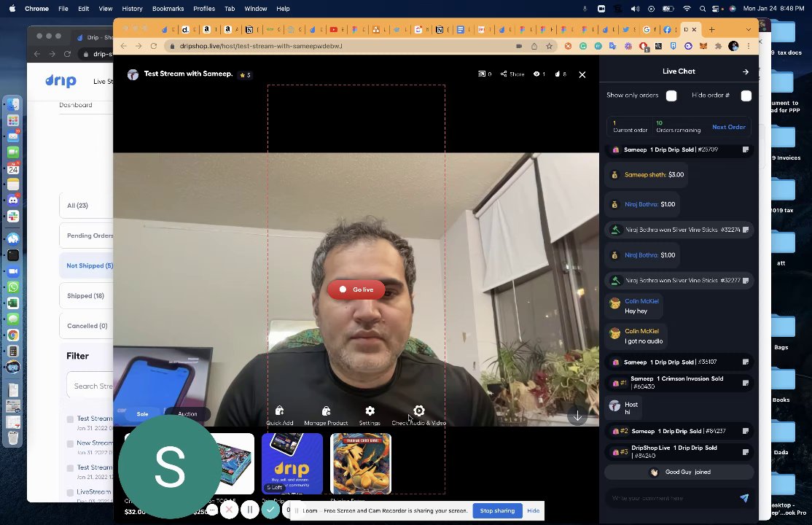Open the Bookmarks menu
The height and width of the screenshot is (525, 812).
(x=168, y=9)
